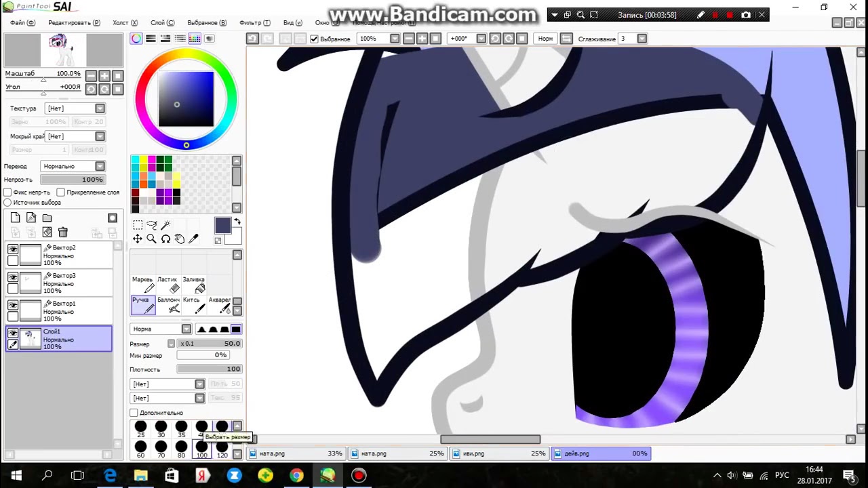Enable Фикс непр-ть checkbox
Viewport: 868px width, 488px height.
click(x=7, y=192)
